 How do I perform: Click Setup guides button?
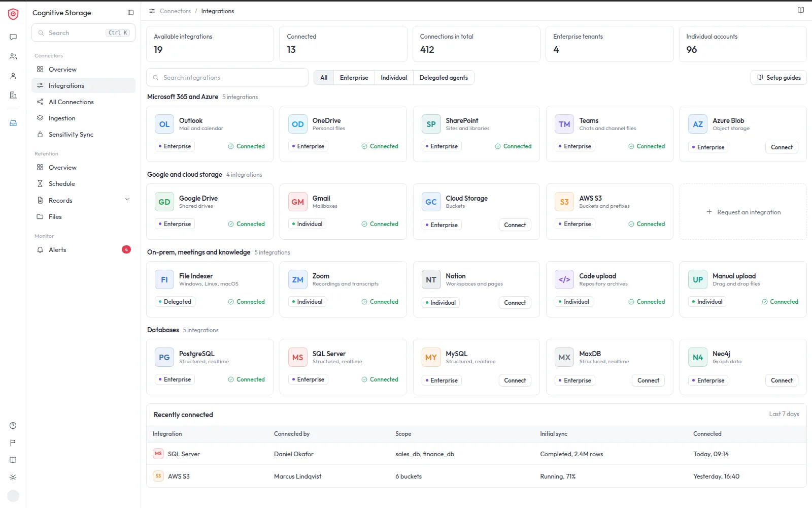779,78
